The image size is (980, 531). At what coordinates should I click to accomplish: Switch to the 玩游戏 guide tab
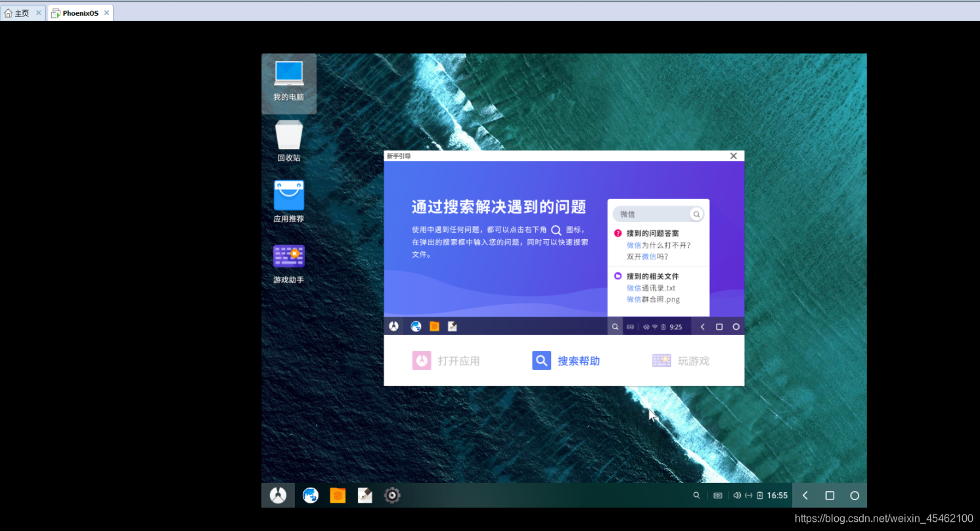(681, 361)
